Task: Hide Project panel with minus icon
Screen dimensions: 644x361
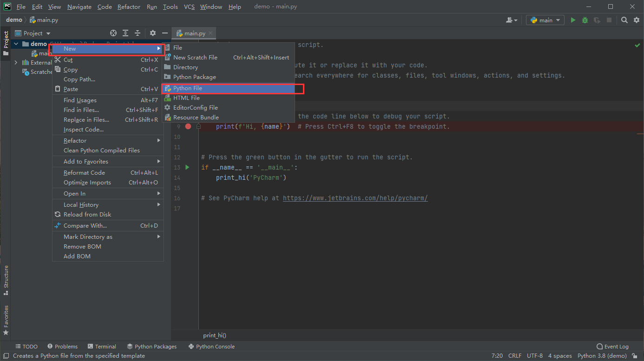Action: (x=164, y=33)
